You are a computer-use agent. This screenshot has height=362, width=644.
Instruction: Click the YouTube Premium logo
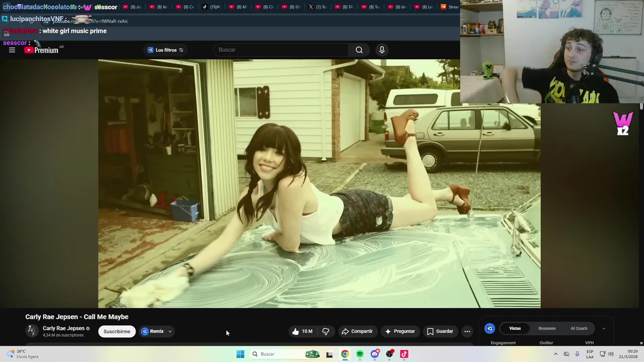(x=41, y=50)
